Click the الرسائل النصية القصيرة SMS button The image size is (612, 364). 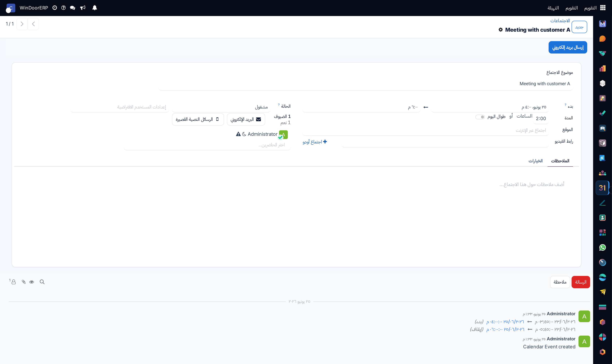click(198, 119)
